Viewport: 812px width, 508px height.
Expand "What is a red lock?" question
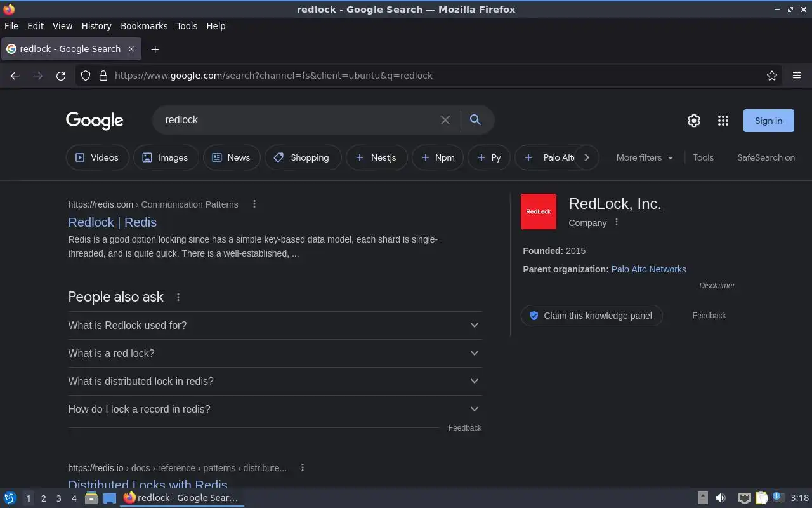click(x=275, y=353)
